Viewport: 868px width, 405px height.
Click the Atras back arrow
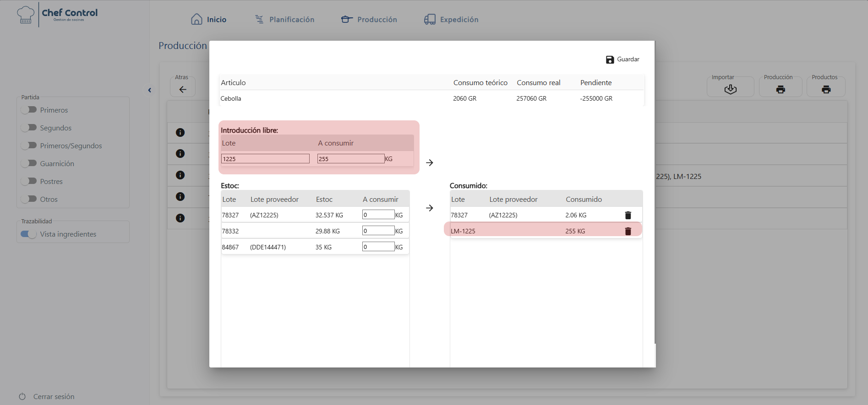point(183,89)
